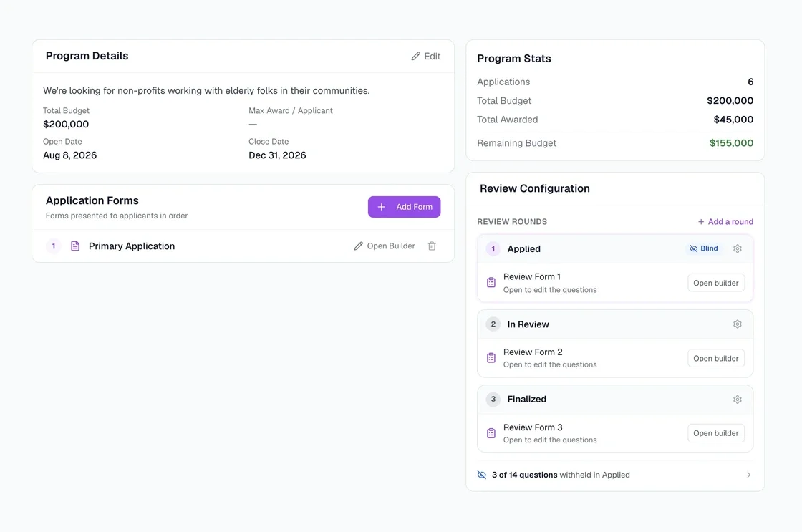Click Forms presented to applicants in order
Screen dimensions: 802x532
(117, 216)
